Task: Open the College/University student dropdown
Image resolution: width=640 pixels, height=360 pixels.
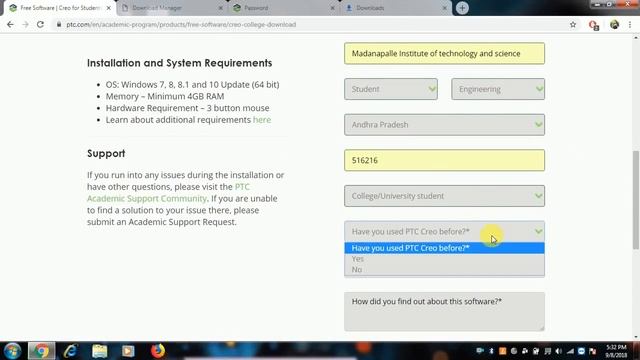Action: (x=444, y=196)
